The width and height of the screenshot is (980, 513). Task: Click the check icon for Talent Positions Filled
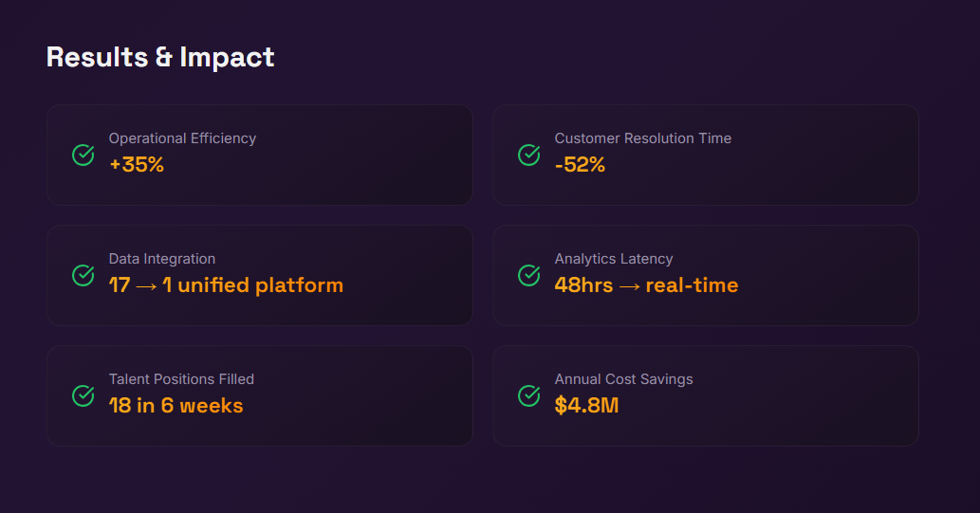[83, 395]
